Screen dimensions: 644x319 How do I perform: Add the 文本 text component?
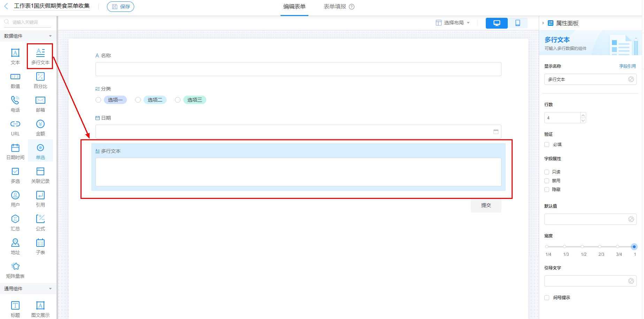(15, 57)
